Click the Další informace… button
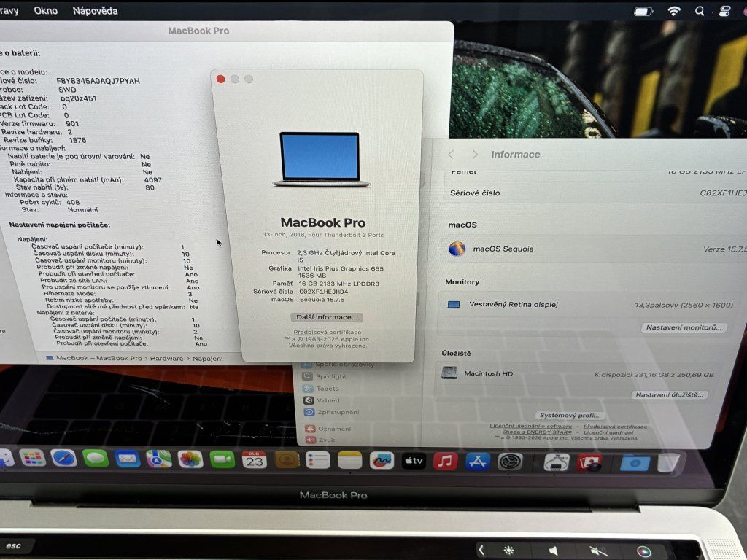Screen dimensions: 747x560 327,317
